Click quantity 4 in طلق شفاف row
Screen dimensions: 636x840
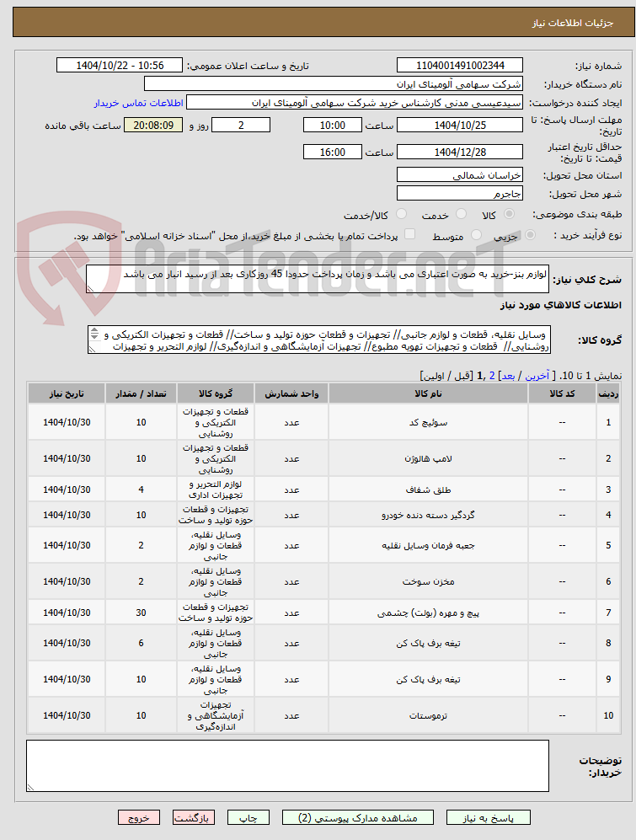pyautogui.click(x=141, y=490)
